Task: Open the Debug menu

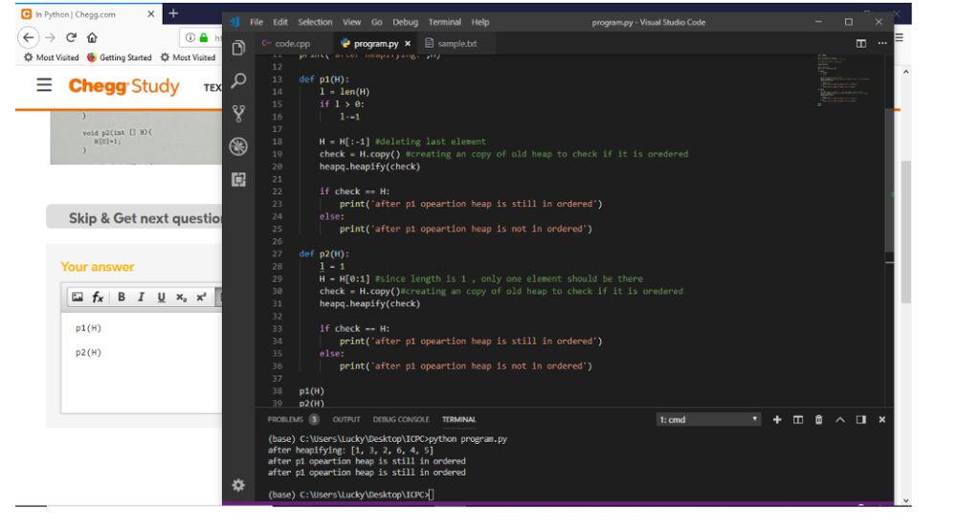Action: click(405, 22)
